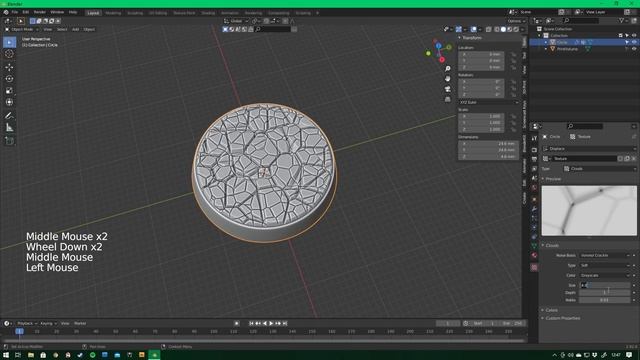Select the Move tool
The image size is (640, 360).
[x=9, y=67]
